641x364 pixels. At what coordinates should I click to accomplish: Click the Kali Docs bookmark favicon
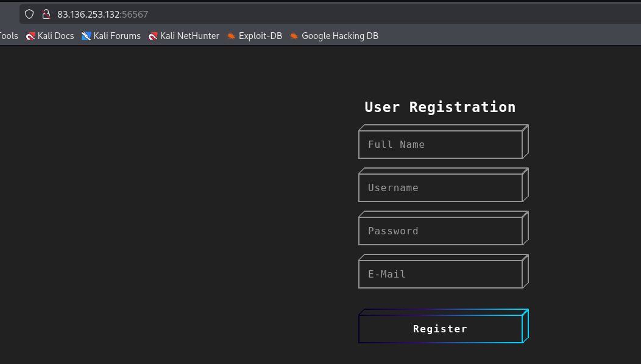click(30, 36)
